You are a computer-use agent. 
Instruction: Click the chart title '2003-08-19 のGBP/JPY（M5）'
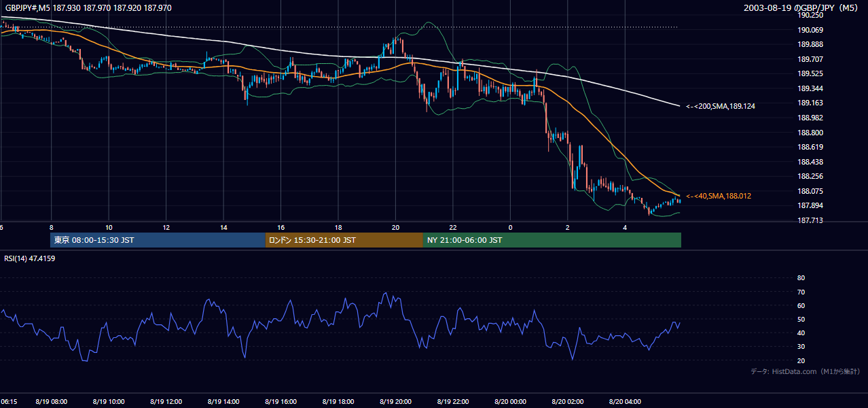[x=801, y=8]
